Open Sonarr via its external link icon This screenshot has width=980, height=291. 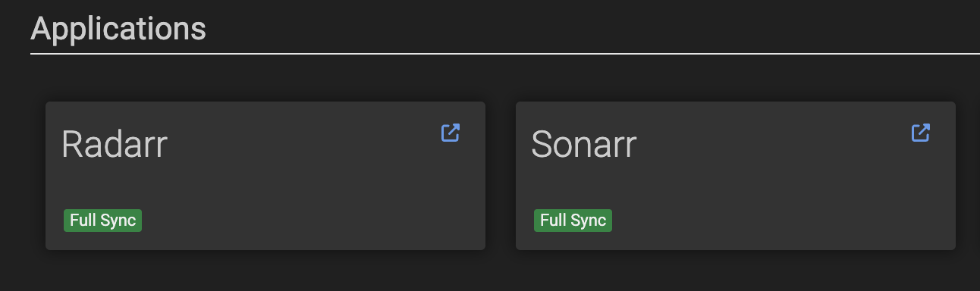point(921,133)
